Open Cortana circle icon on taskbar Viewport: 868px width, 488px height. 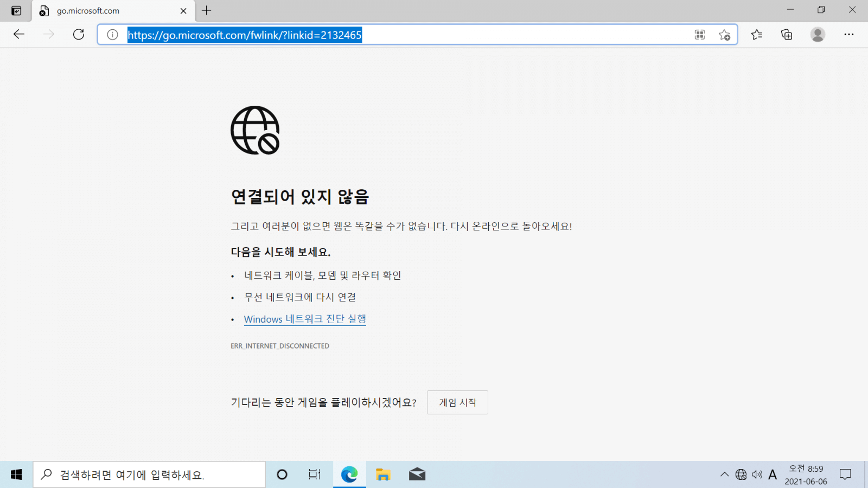tap(282, 474)
